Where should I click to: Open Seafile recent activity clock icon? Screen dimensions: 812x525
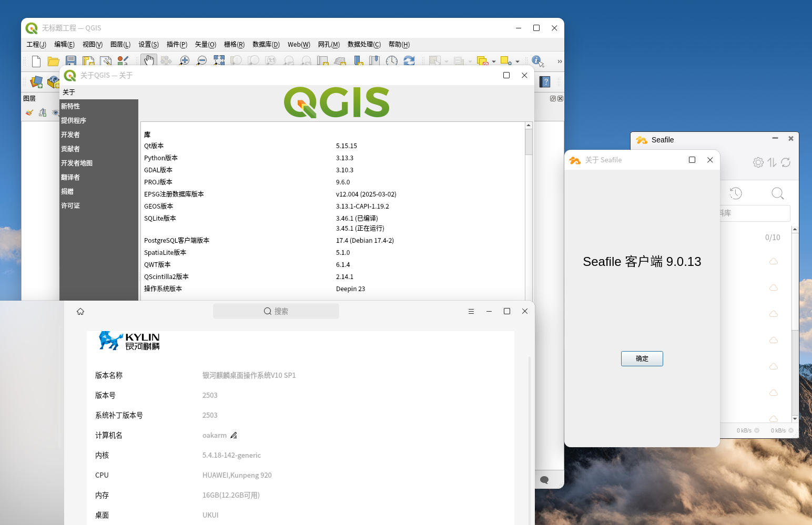[736, 193]
